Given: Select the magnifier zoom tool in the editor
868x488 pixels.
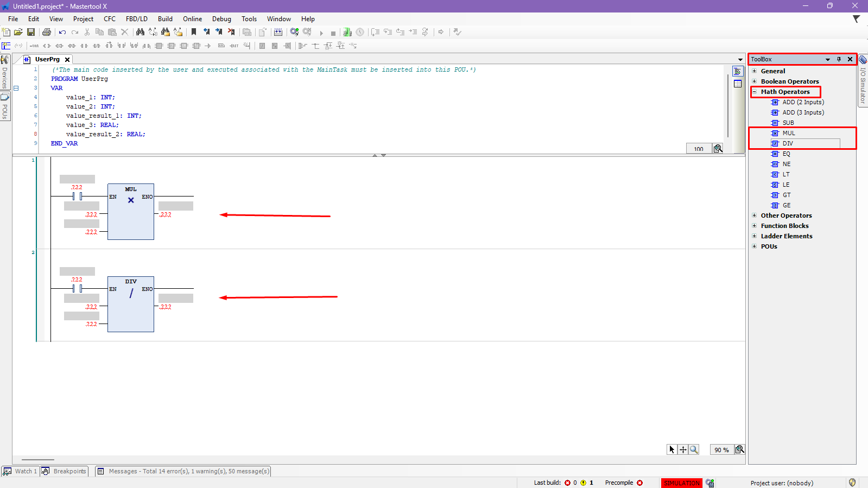Looking at the screenshot, I should [x=694, y=449].
